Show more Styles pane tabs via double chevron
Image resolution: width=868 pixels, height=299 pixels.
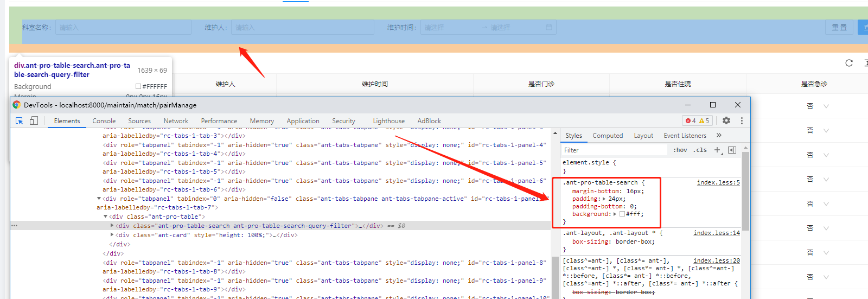pyautogui.click(x=719, y=135)
